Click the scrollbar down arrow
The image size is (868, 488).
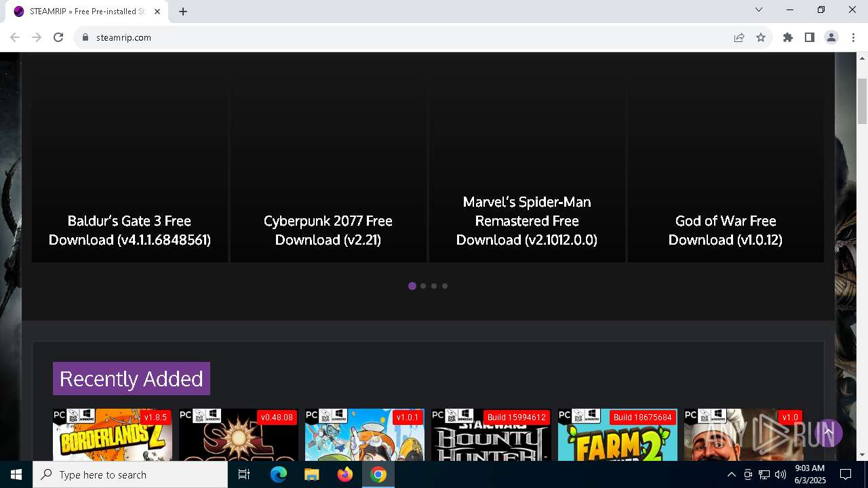click(862, 455)
